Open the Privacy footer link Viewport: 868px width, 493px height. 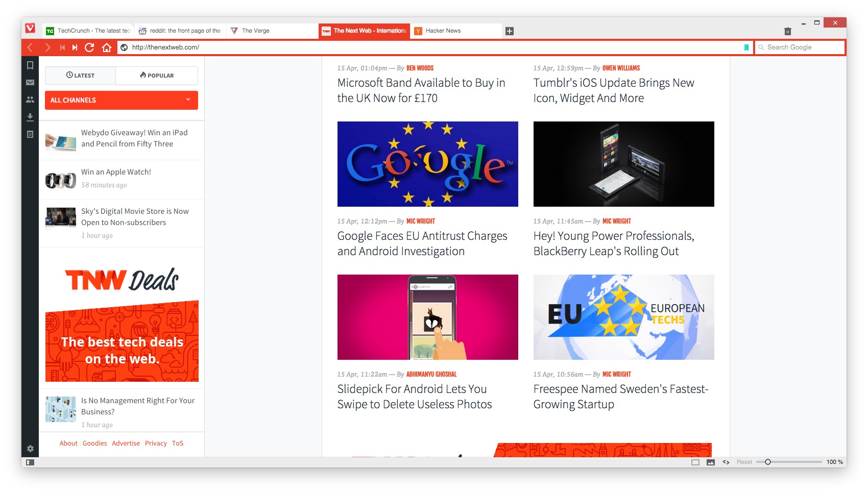(x=156, y=443)
